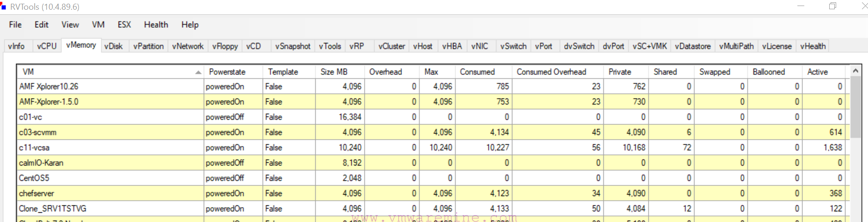Switch to the vLicense tab
This screenshot has height=222, width=868.
pos(777,46)
